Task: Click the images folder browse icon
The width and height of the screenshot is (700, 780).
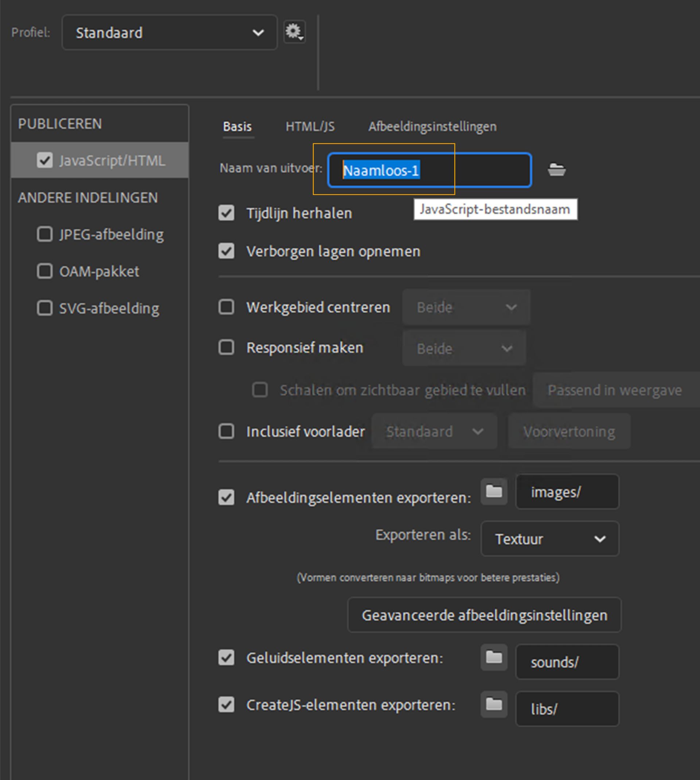Action: point(494,491)
